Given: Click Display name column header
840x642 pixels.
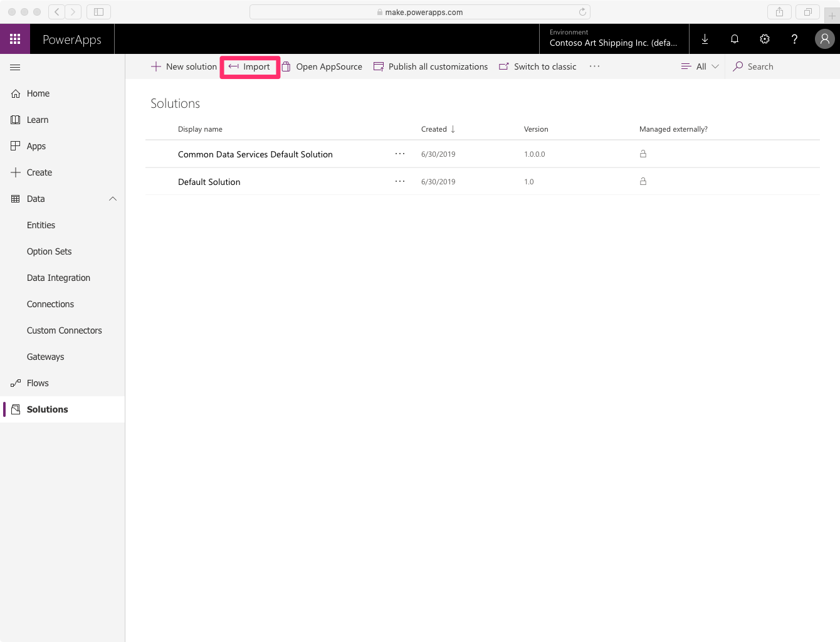Looking at the screenshot, I should tap(200, 129).
